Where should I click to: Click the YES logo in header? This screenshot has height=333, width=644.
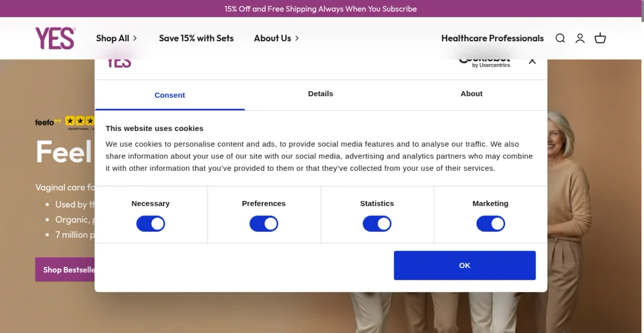pyautogui.click(x=55, y=38)
